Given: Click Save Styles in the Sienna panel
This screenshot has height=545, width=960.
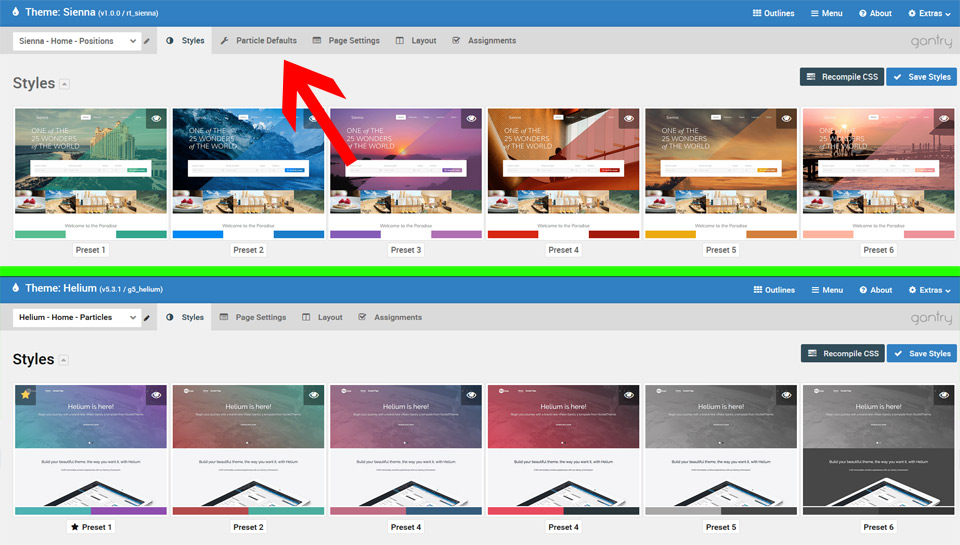Looking at the screenshot, I should (921, 77).
